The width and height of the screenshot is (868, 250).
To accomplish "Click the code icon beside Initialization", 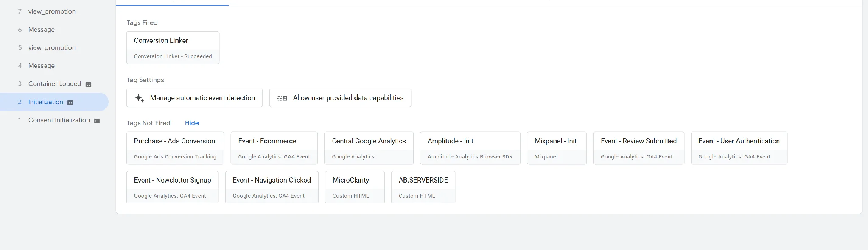I will [70, 103].
